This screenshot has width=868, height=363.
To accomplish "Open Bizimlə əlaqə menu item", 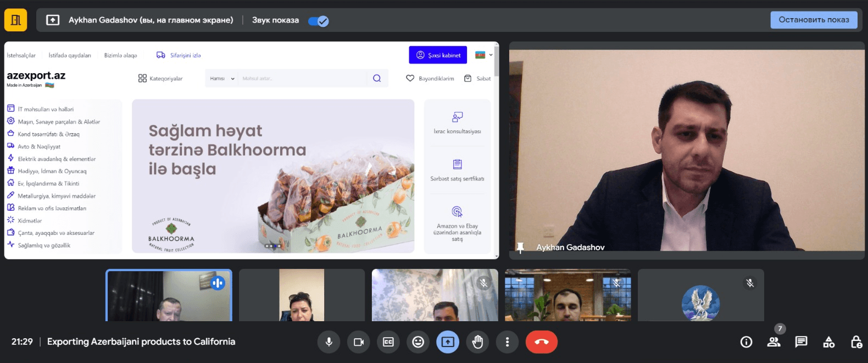I will [120, 56].
